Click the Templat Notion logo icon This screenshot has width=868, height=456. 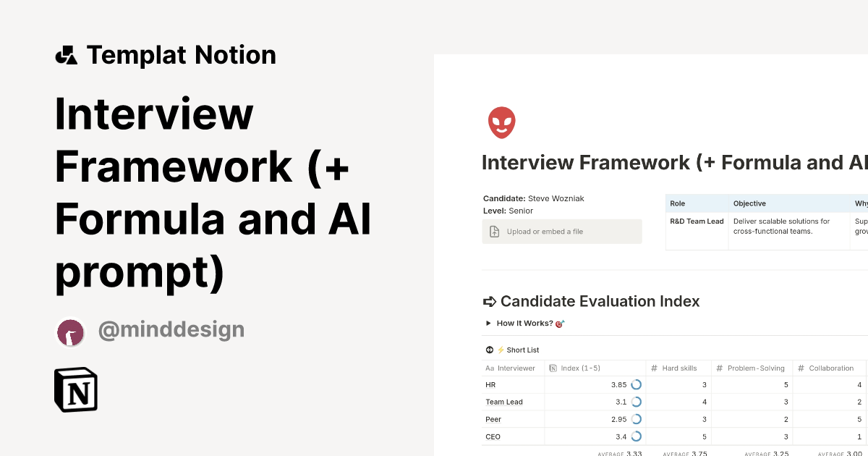click(66, 54)
